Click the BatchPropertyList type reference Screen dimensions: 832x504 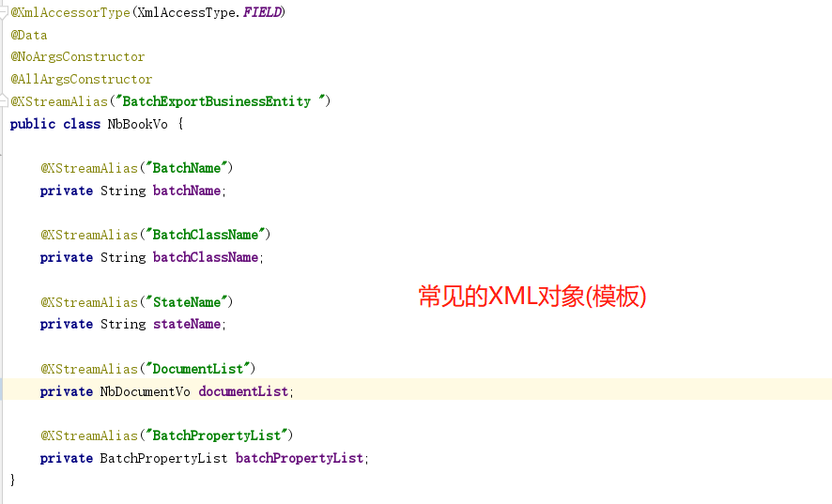coord(163,458)
